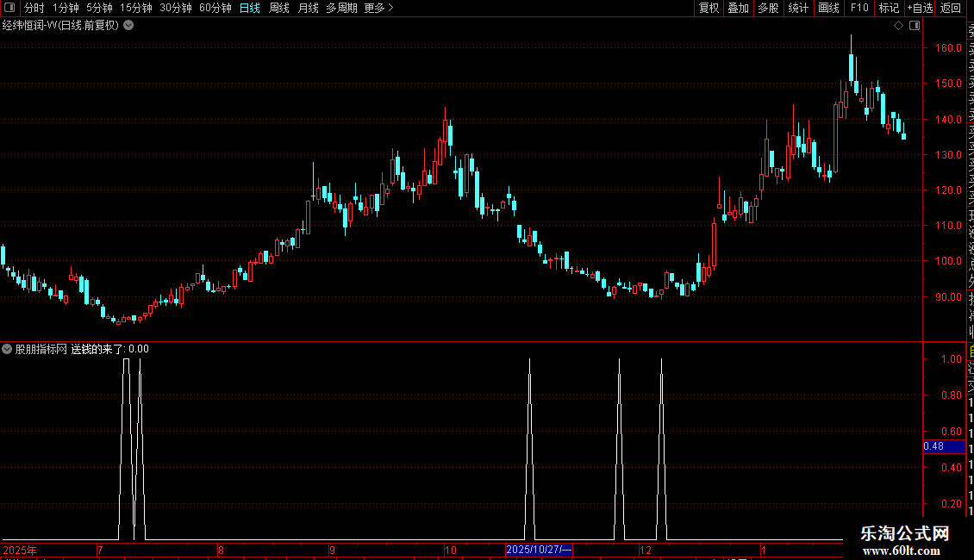Select the 60分钟 period
This screenshot has width=974, height=560.
click(x=215, y=8)
